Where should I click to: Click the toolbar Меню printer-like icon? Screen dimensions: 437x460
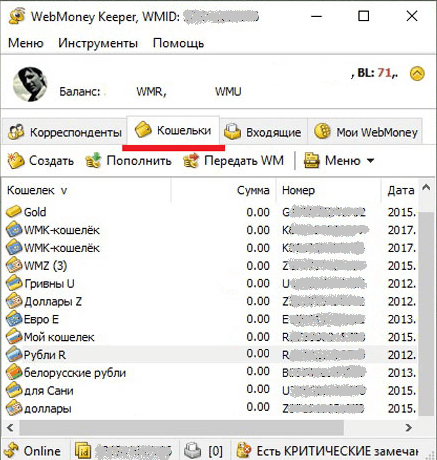(312, 161)
